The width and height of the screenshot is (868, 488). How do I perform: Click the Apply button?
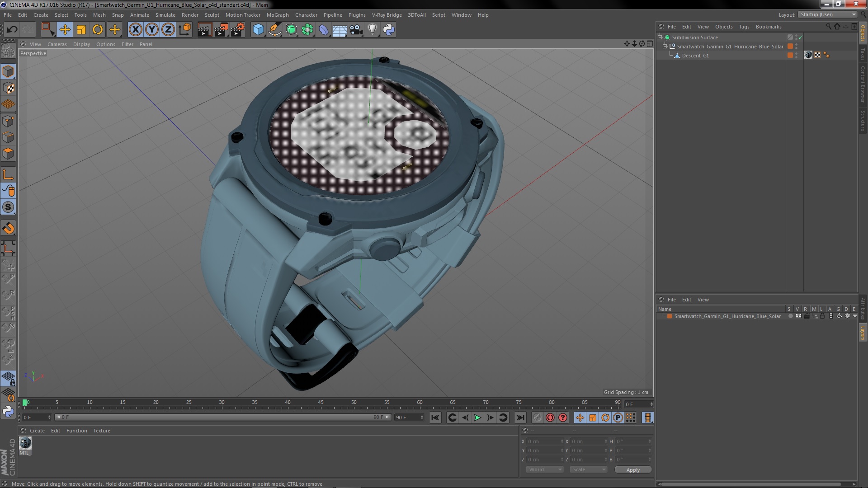[x=633, y=470]
